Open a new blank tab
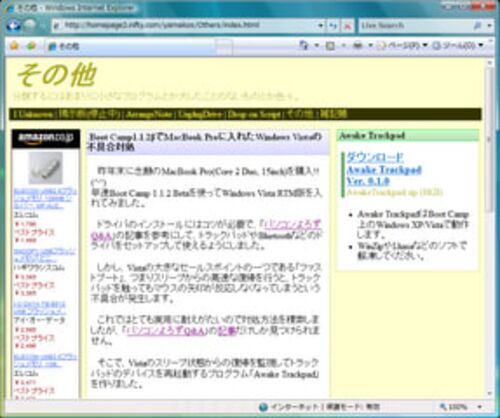This screenshot has width=500, height=418. tap(224, 46)
